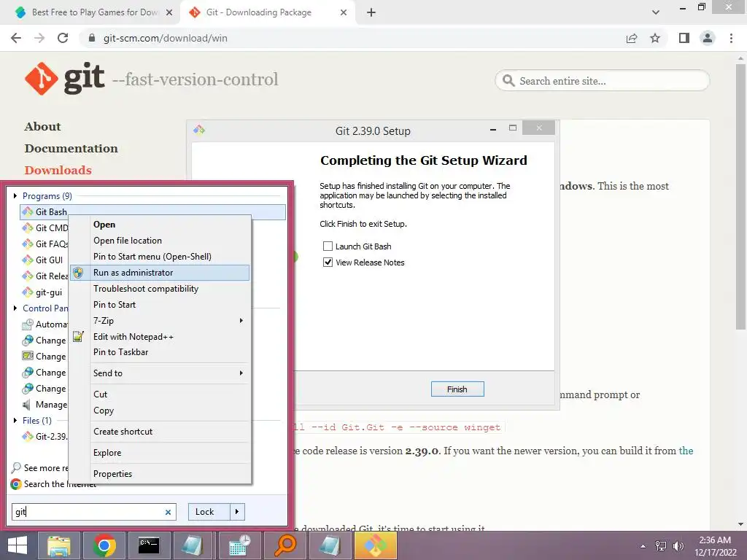Enable the Launch Git Bash checkbox
The image size is (747, 560).
coord(328,246)
